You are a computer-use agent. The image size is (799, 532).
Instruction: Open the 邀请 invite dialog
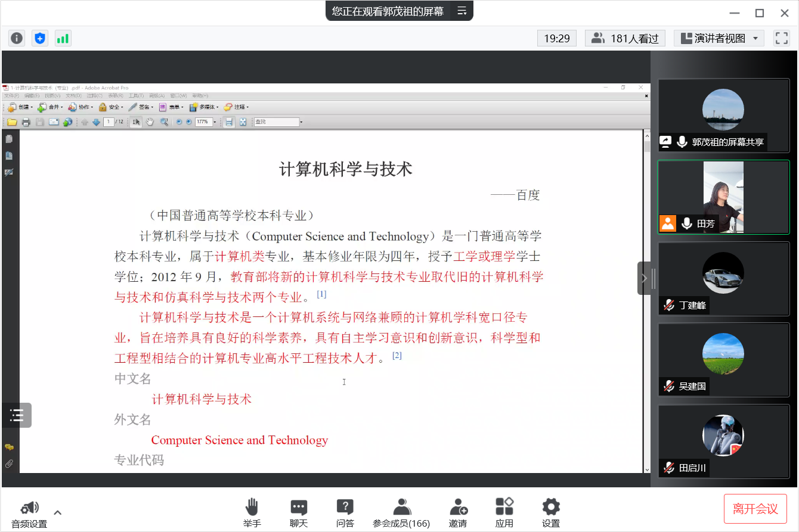tap(458, 513)
